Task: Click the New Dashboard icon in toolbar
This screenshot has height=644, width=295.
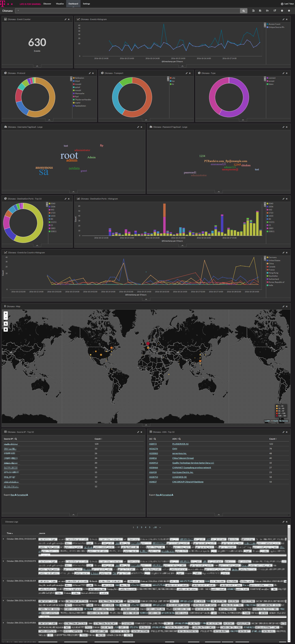Action: coord(253,11)
